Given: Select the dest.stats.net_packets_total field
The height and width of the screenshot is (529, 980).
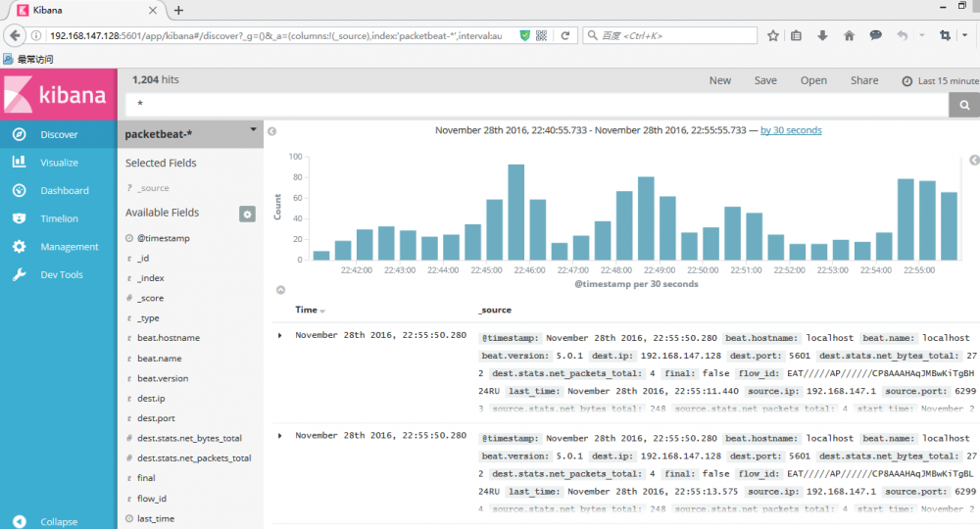Looking at the screenshot, I should tap(194, 457).
